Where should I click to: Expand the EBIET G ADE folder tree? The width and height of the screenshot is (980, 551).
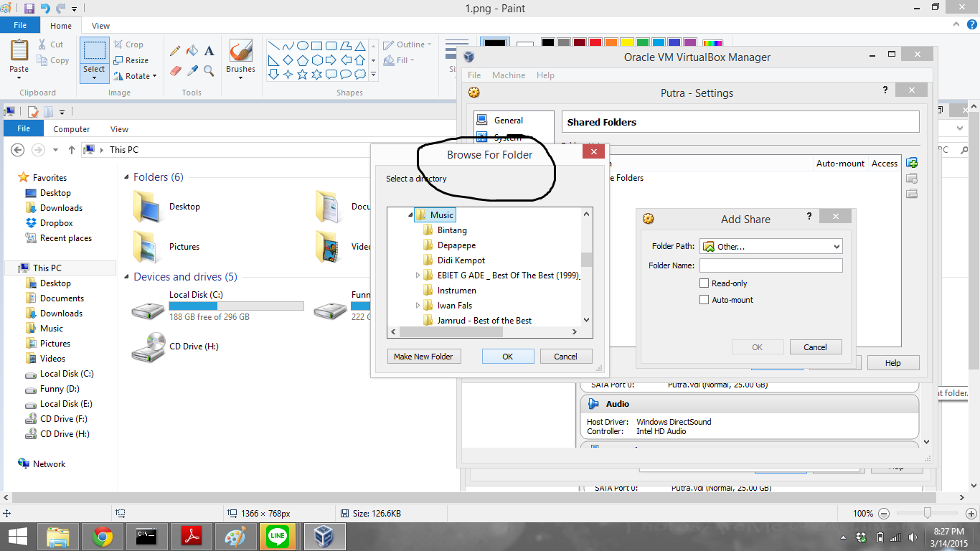(x=418, y=274)
